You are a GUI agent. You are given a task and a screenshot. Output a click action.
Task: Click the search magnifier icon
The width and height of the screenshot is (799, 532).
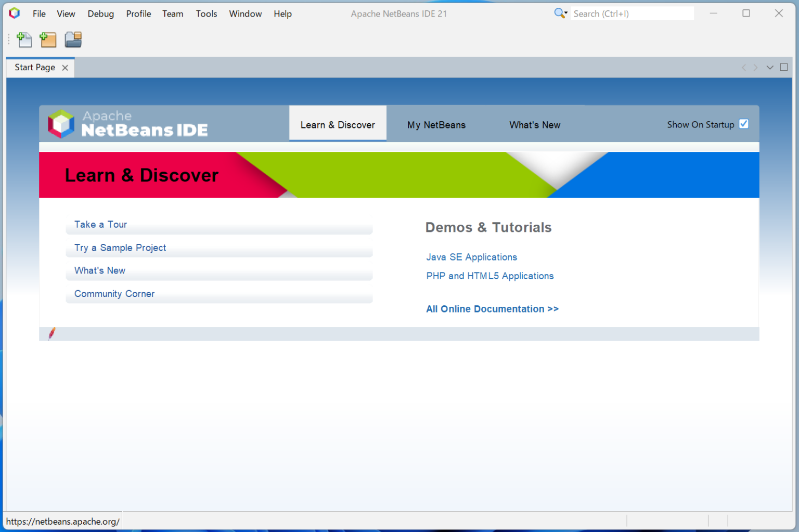[x=560, y=14]
